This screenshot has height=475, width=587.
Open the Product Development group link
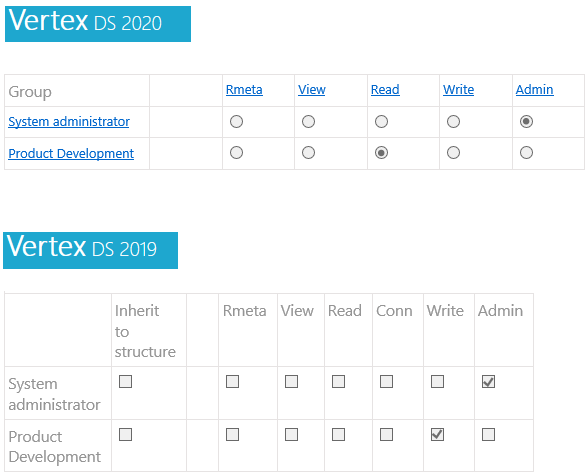coord(71,153)
